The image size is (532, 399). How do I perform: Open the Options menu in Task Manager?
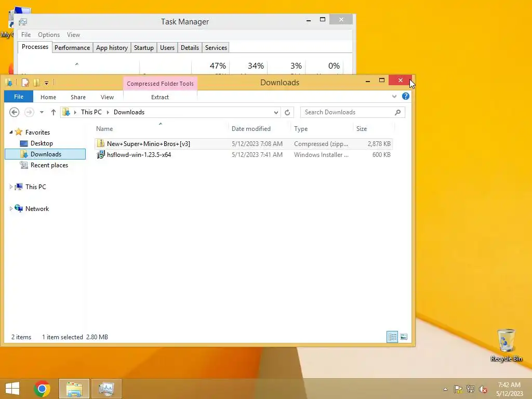coord(49,35)
